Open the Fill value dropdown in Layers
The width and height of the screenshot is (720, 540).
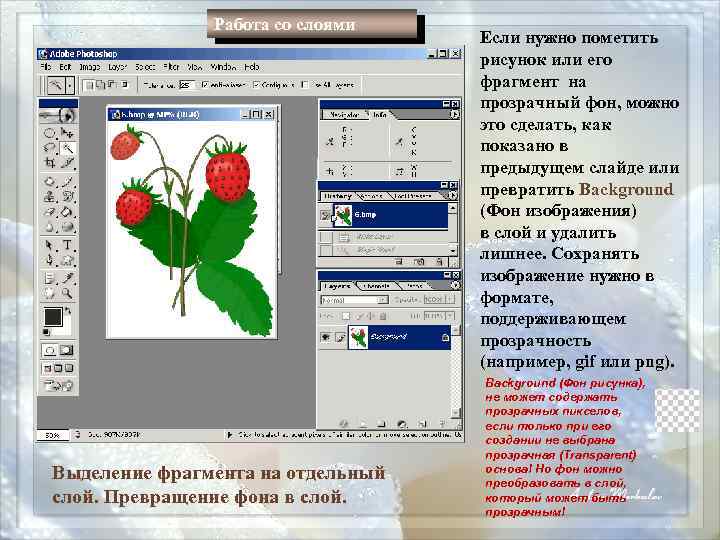pos(450,316)
